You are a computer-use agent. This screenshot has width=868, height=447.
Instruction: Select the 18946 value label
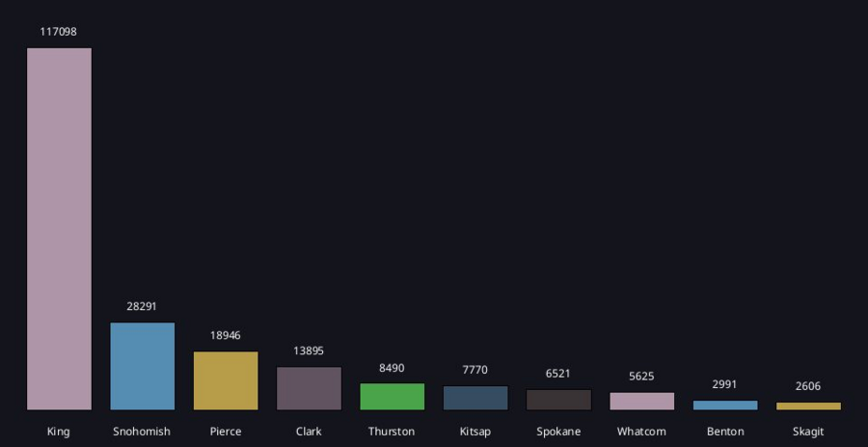[226, 335]
